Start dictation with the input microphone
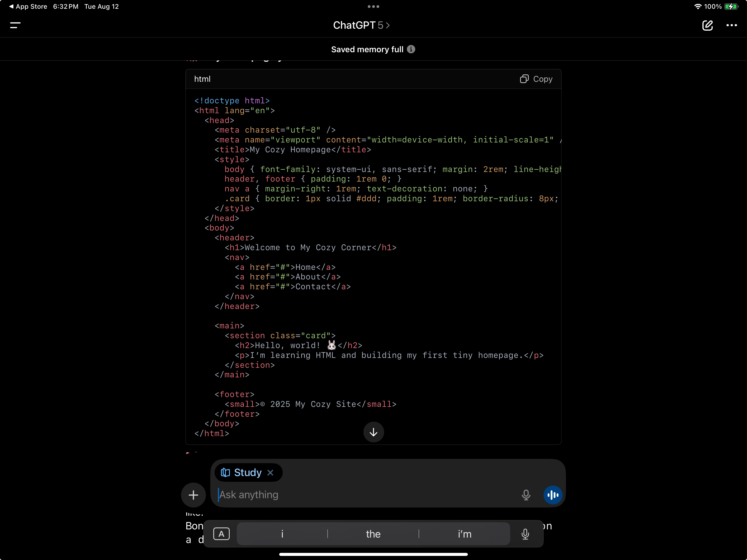Image resolution: width=747 pixels, height=560 pixels. (526, 495)
